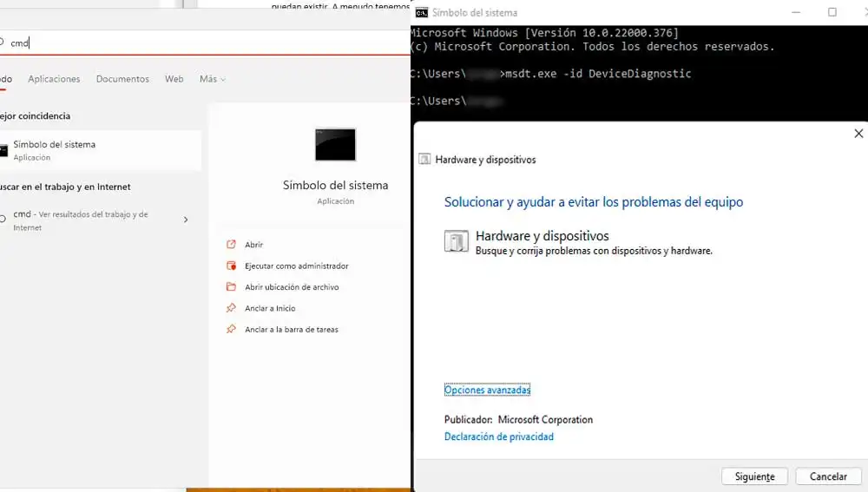Image resolution: width=868 pixels, height=492 pixels.
Task: Switch to the Documentos search tab
Action: 122,79
